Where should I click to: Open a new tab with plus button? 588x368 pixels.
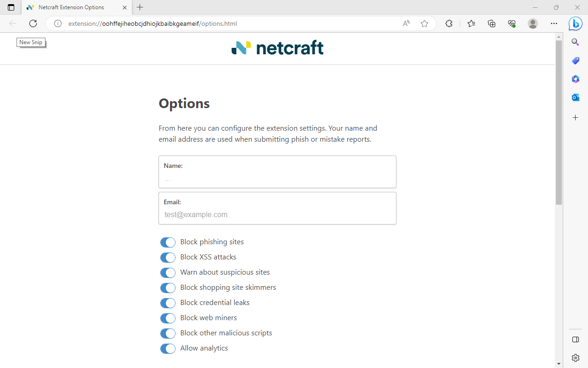pos(140,7)
